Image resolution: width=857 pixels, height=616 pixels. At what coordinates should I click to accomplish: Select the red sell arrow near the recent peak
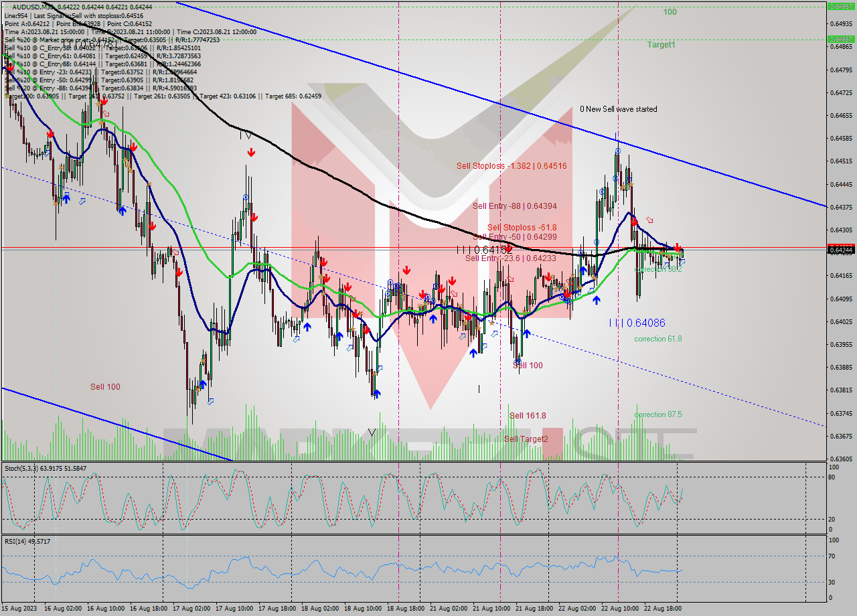pos(634,222)
